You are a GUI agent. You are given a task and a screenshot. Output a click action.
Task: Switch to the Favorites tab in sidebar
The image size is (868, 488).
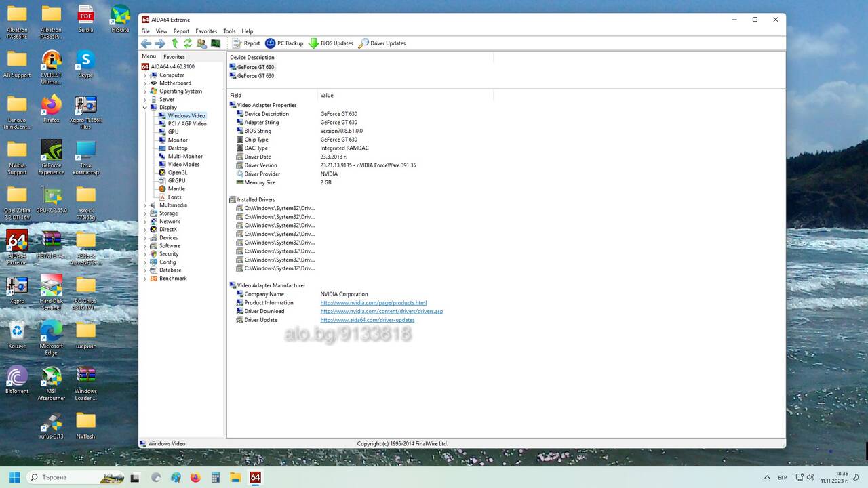(174, 57)
